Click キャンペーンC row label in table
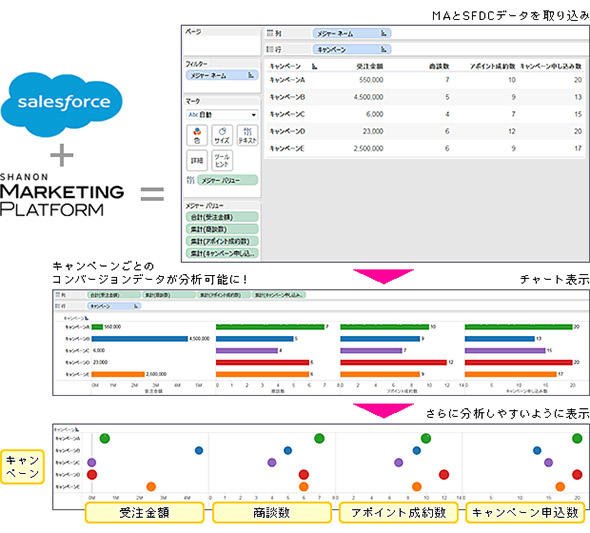The height and width of the screenshot is (533, 590). tap(287, 114)
